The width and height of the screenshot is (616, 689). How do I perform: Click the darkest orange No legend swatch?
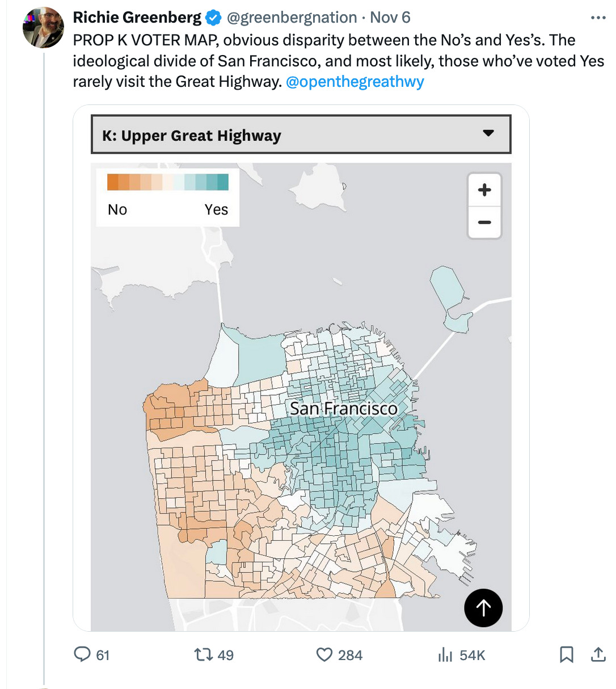click(112, 182)
